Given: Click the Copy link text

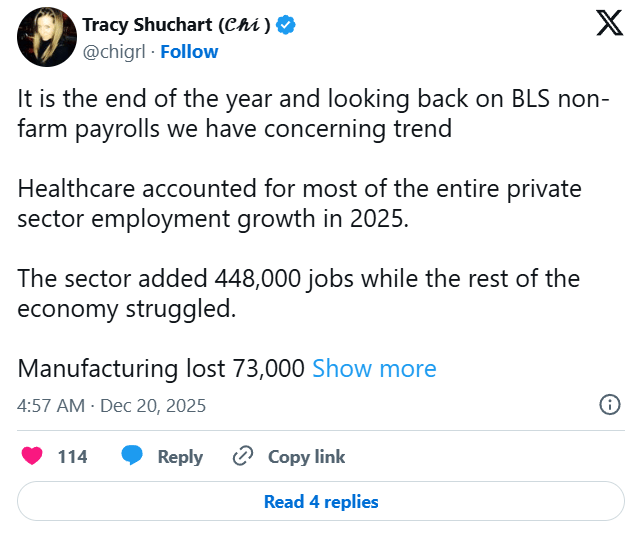Looking at the screenshot, I should pyautogui.click(x=306, y=456).
